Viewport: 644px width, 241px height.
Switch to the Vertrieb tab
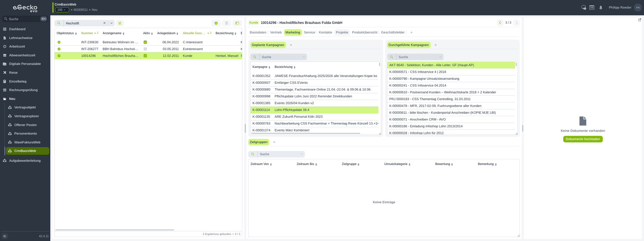(276, 32)
